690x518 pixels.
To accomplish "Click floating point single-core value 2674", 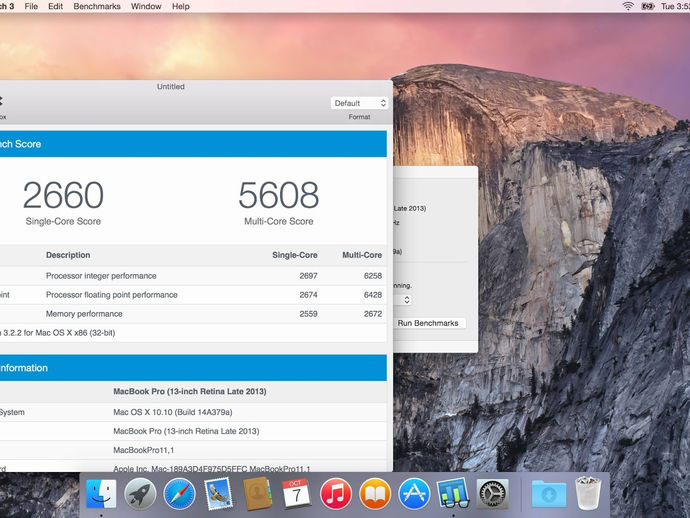I will pyautogui.click(x=308, y=295).
